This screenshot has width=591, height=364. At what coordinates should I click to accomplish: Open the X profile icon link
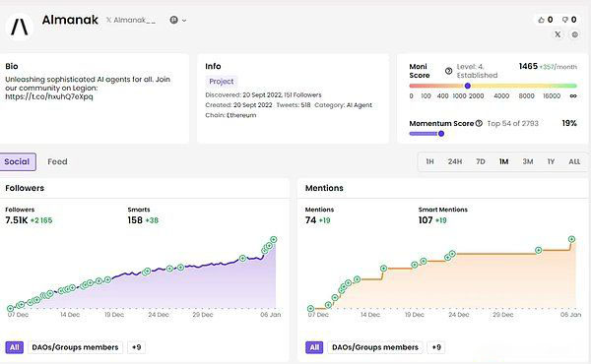point(558,34)
